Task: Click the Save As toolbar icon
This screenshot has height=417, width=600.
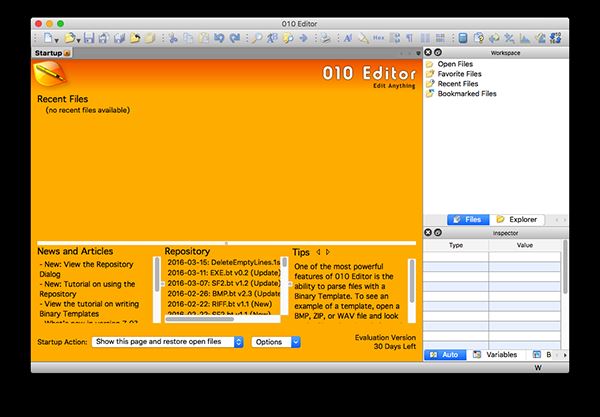Action: tap(104, 38)
